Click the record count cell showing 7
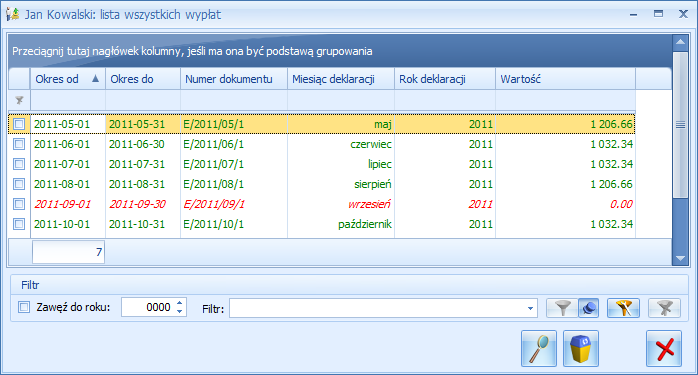Screen dimensions: 698x375 [x=68, y=252]
